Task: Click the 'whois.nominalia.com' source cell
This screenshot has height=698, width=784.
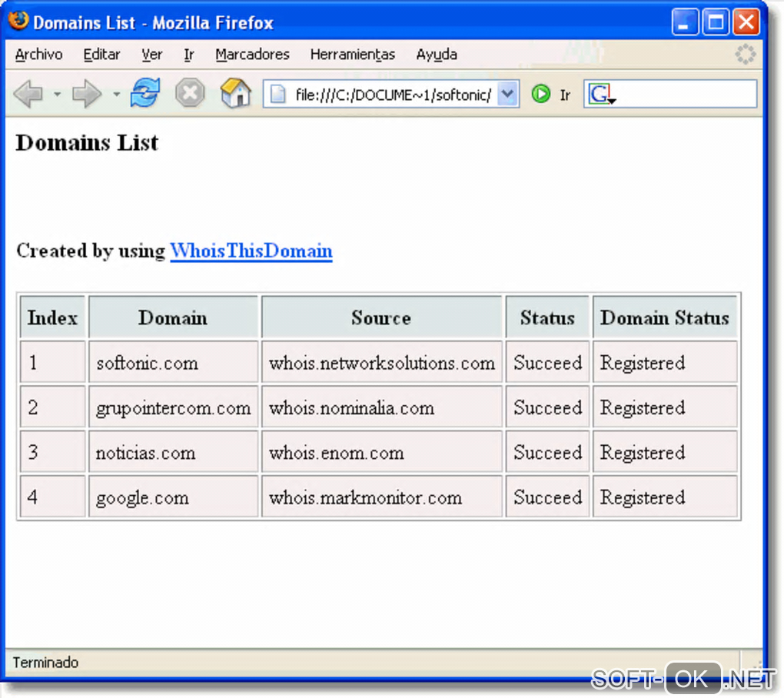Action: (381, 407)
